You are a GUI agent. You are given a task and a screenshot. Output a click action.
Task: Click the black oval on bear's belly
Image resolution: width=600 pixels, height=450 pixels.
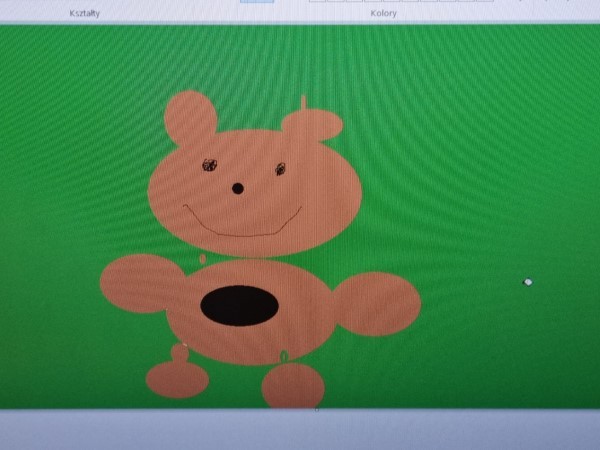[x=240, y=306]
